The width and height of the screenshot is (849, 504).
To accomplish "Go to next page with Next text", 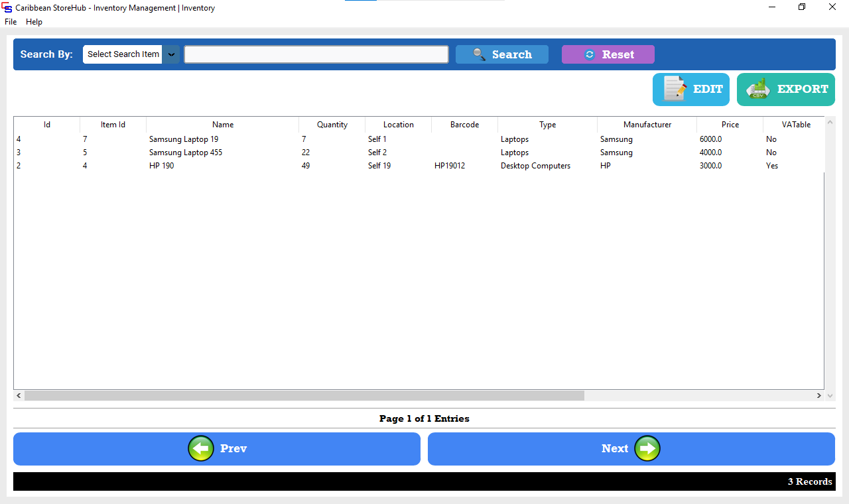I will (615, 448).
